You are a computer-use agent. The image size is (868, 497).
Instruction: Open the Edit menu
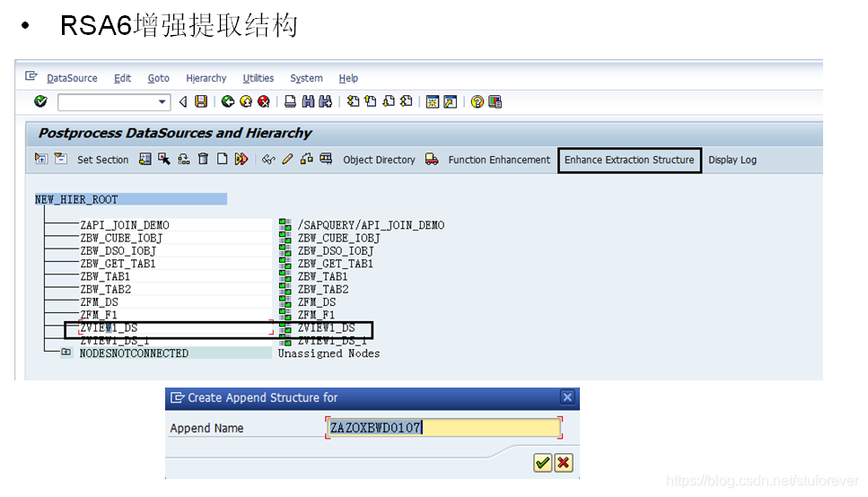(x=122, y=78)
